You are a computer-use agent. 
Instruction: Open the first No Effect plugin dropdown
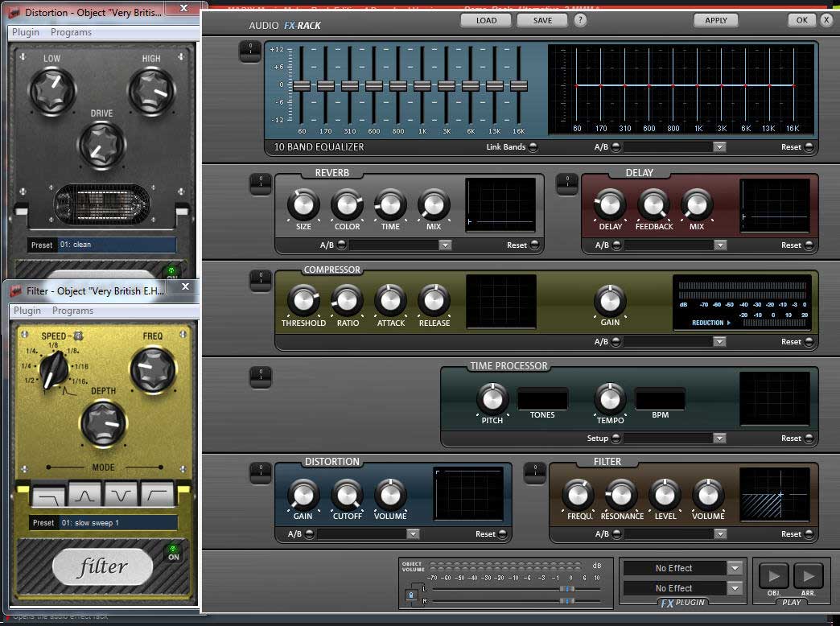[734, 568]
